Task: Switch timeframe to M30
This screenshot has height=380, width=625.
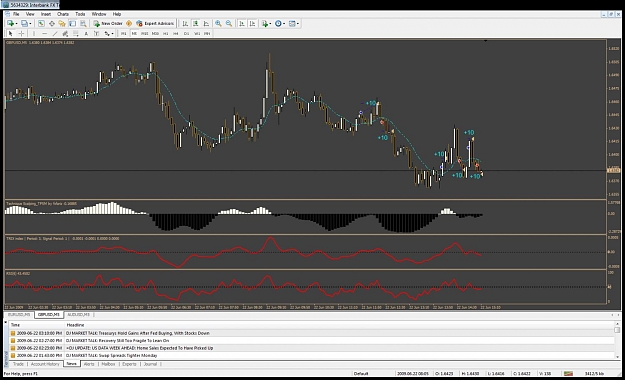Action: (x=155, y=33)
